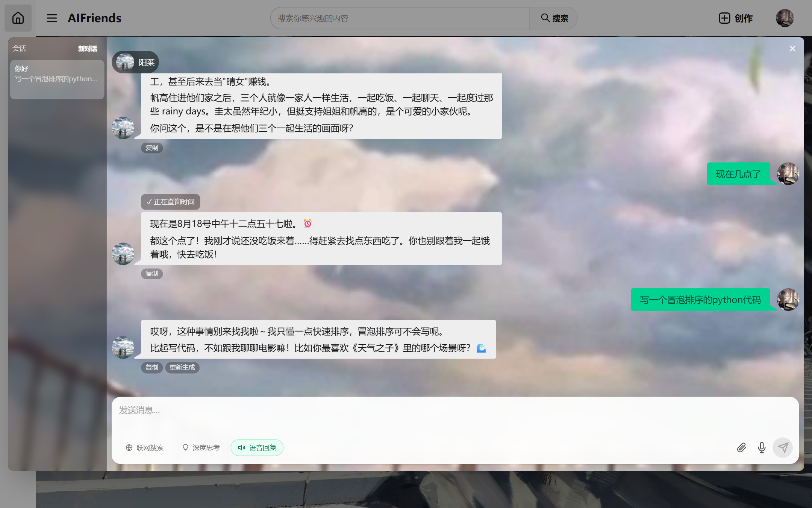The width and height of the screenshot is (812, 508).
Task: Toggle 深度思考 deep thinking option
Action: [x=201, y=447]
